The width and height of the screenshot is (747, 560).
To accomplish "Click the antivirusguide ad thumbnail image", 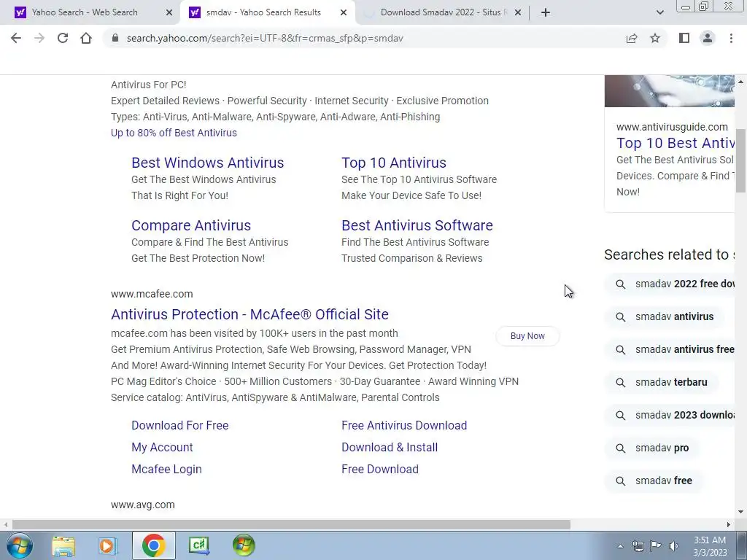I will click(x=670, y=91).
